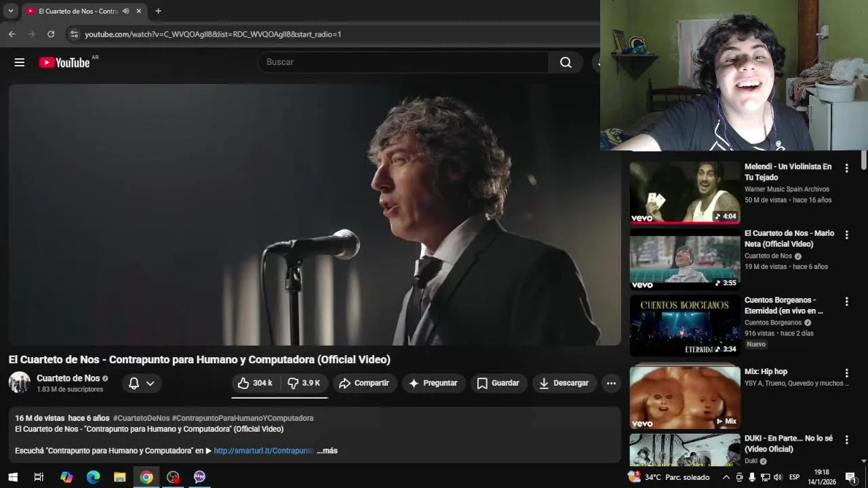This screenshot has width=868, height=488.
Task: Open Microsoft Edge from taskbar
Action: (93, 477)
